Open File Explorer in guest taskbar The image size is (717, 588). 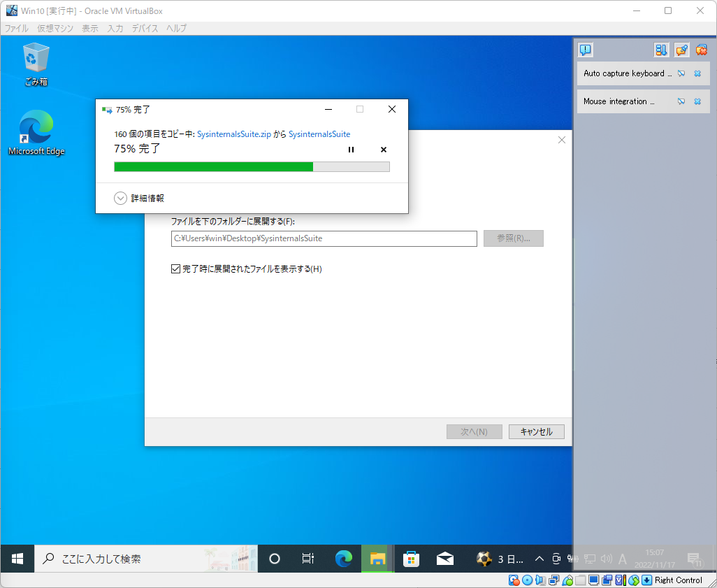[x=377, y=559]
